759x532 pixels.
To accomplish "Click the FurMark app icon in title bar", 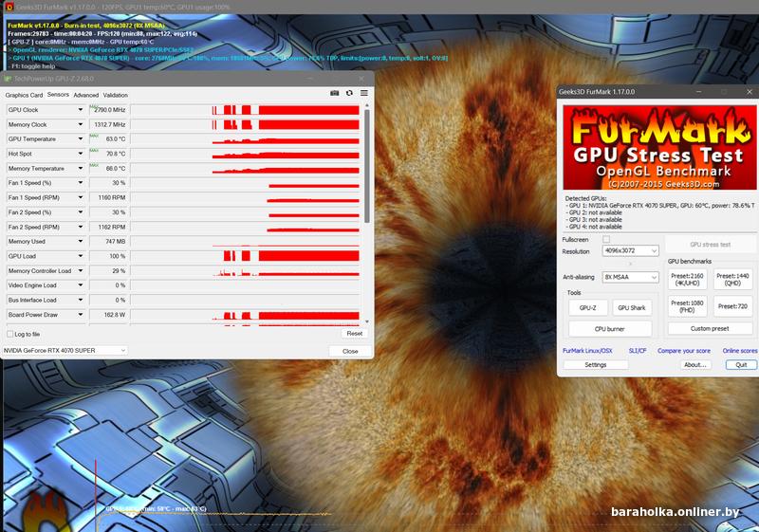I will pos(9,7).
